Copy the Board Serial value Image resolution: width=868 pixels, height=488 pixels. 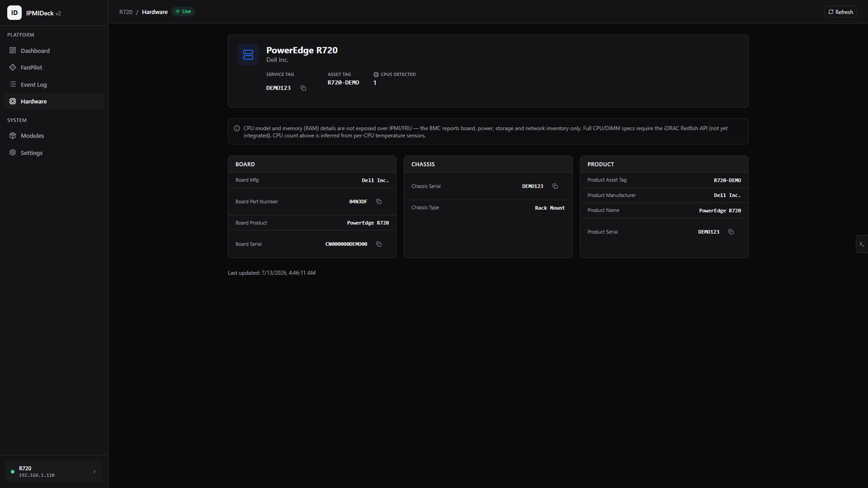(379, 244)
